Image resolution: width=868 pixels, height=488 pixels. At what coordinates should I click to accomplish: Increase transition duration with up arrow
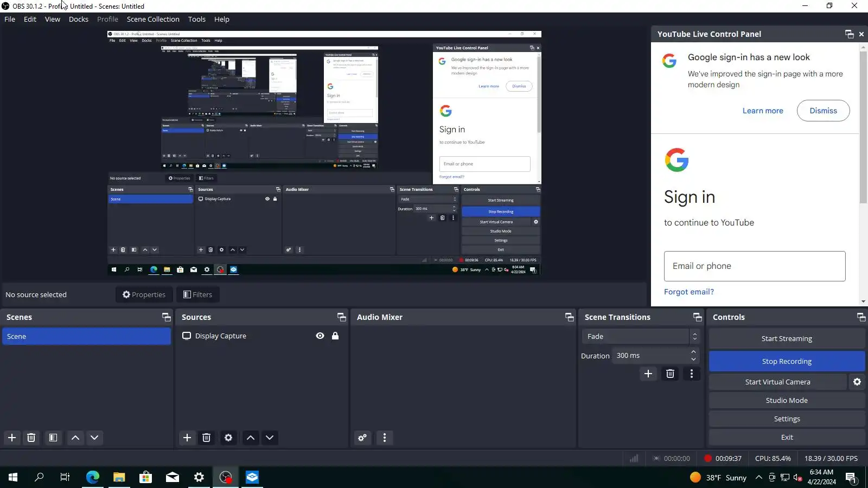(693, 352)
